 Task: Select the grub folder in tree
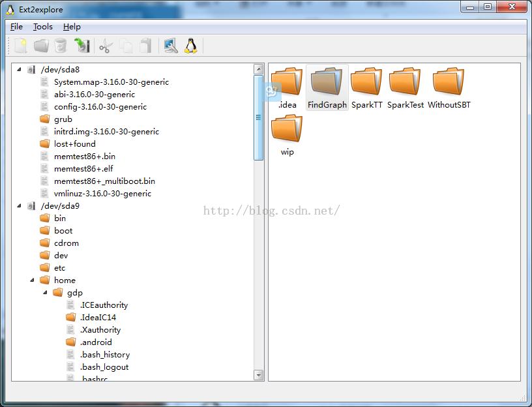tap(63, 119)
